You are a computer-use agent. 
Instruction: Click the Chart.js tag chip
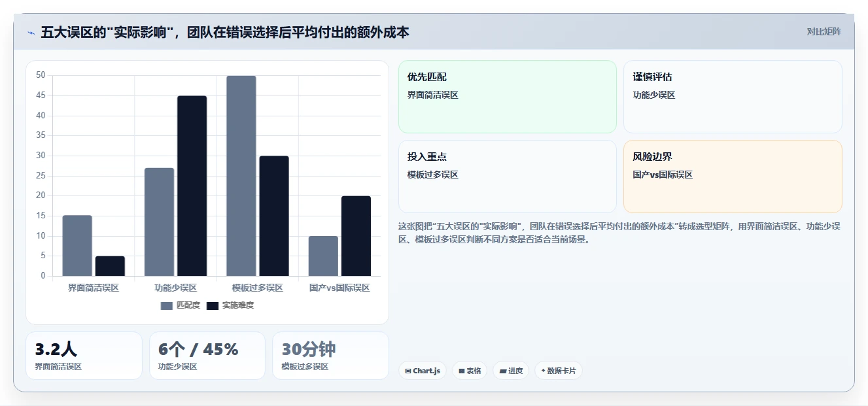click(x=422, y=371)
